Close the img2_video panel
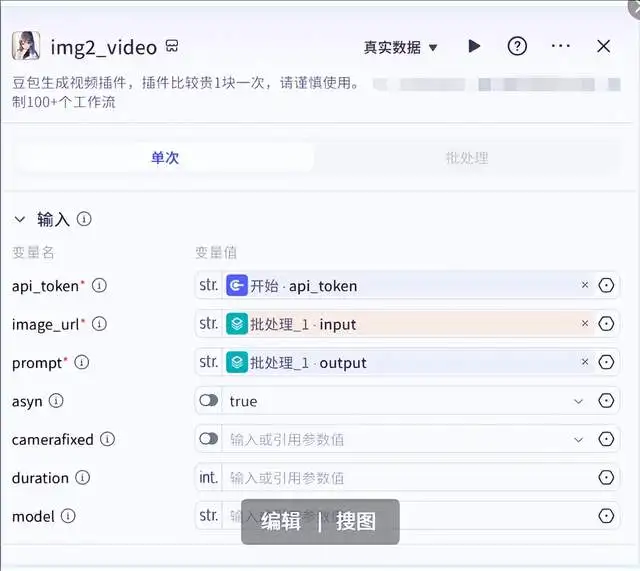The height and width of the screenshot is (571, 640). click(x=604, y=46)
